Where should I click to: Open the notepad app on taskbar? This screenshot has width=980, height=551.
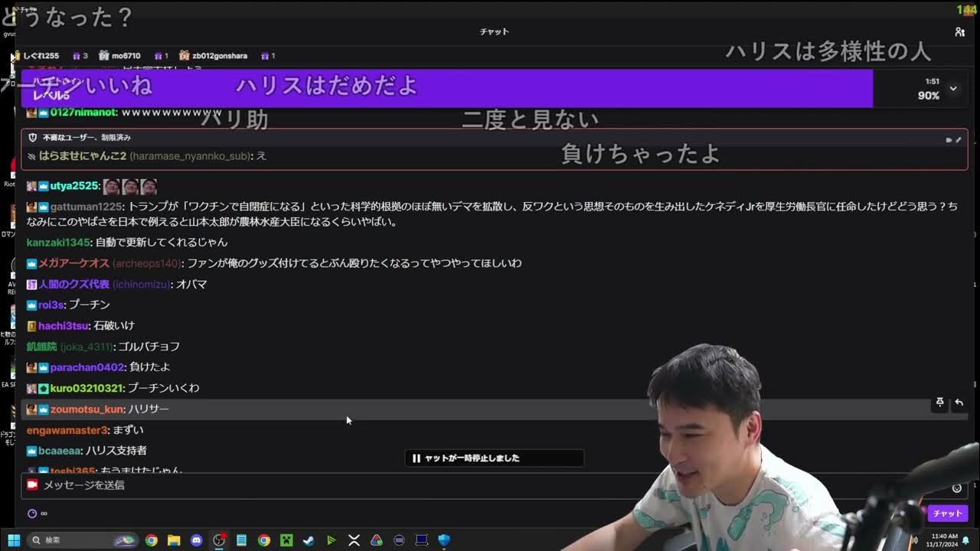241,540
